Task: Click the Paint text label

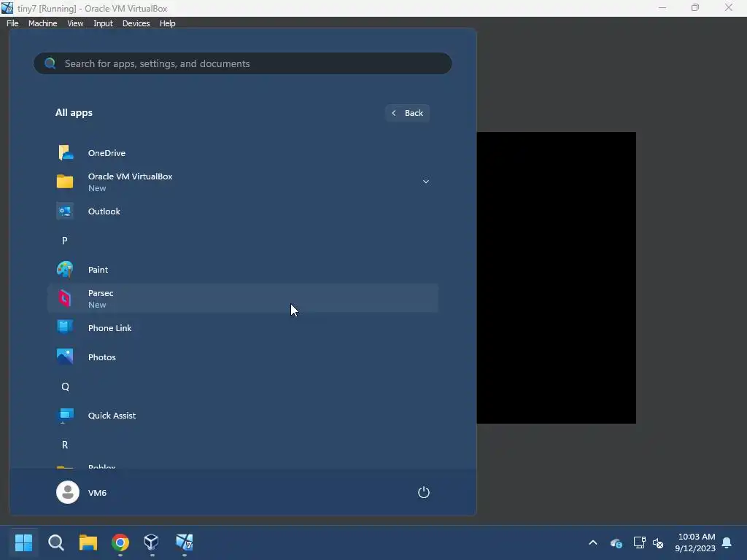Action: 98,270
